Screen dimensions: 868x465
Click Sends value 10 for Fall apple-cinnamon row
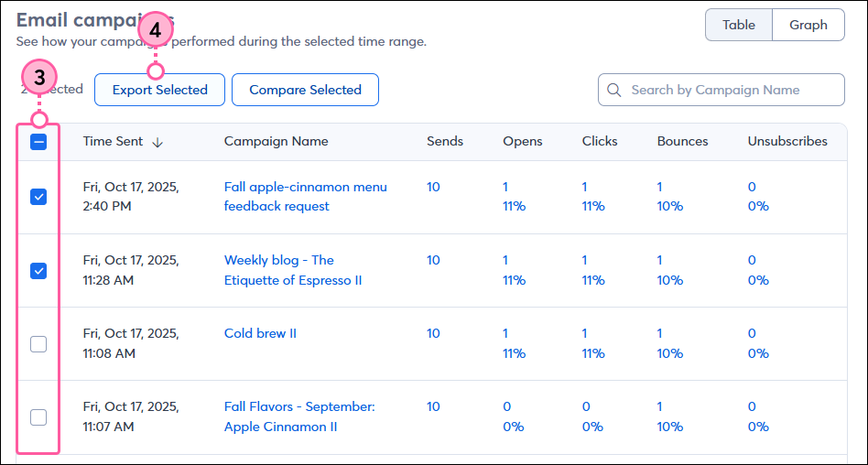click(433, 187)
